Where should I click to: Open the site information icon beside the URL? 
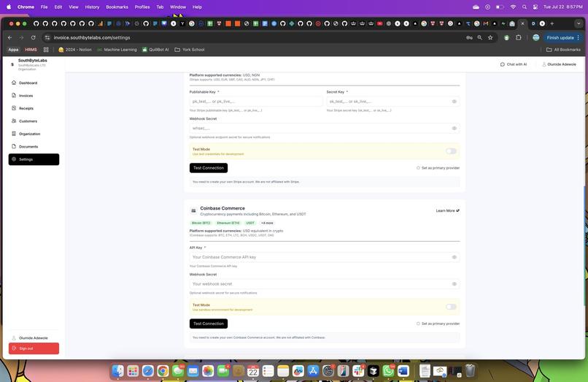pyautogui.click(x=47, y=37)
